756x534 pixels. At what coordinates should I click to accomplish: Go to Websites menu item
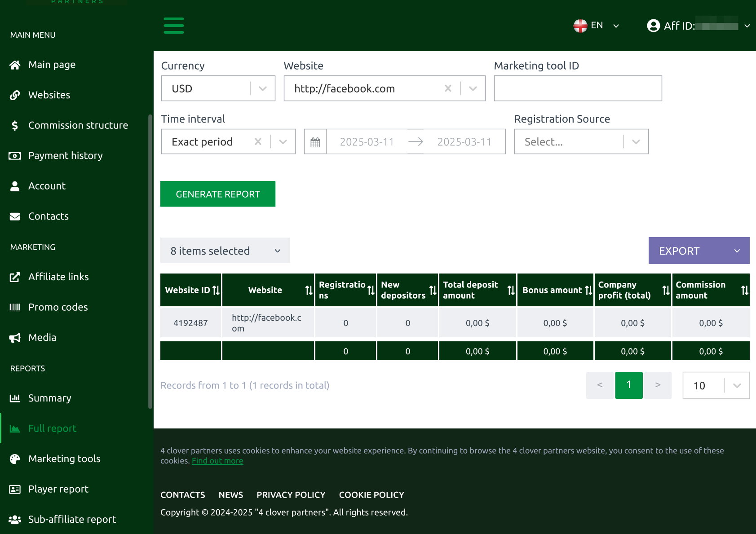[x=49, y=95]
